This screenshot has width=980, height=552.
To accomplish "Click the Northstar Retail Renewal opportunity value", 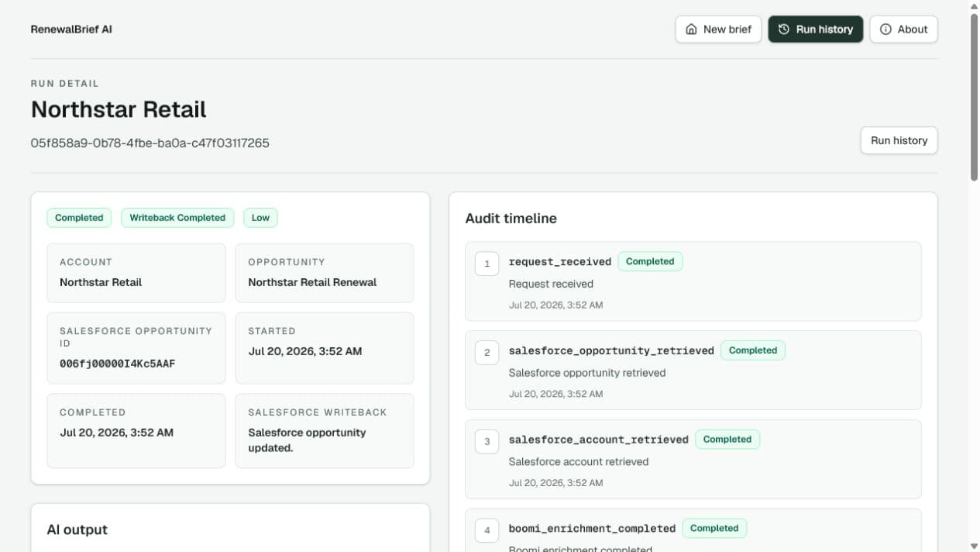I will (312, 282).
